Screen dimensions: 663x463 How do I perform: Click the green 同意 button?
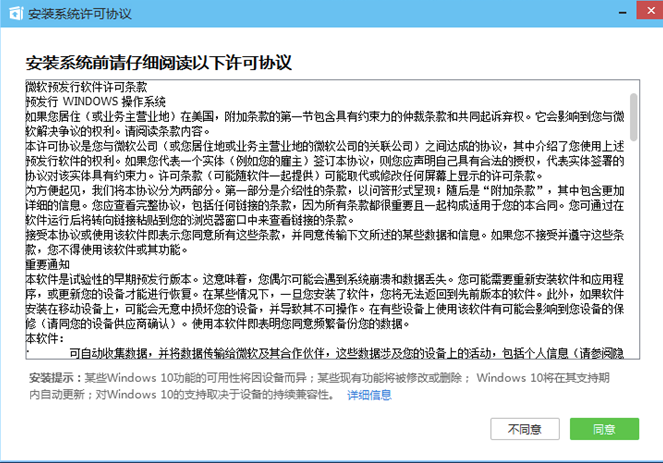tap(604, 428)
